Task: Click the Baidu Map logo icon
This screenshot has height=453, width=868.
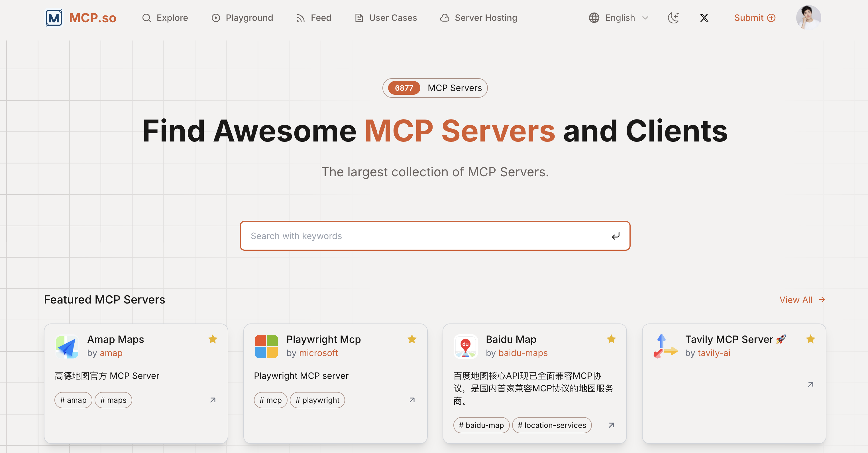Action: pos(465,346)
